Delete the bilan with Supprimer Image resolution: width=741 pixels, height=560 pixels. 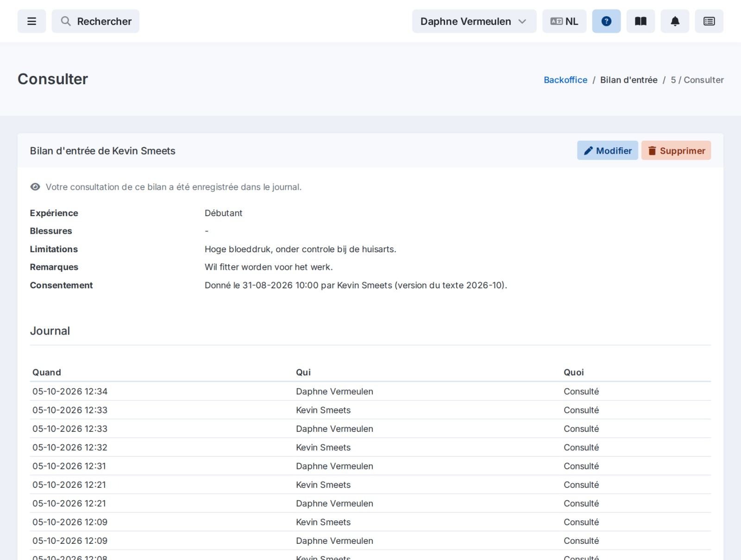(676, 150)
